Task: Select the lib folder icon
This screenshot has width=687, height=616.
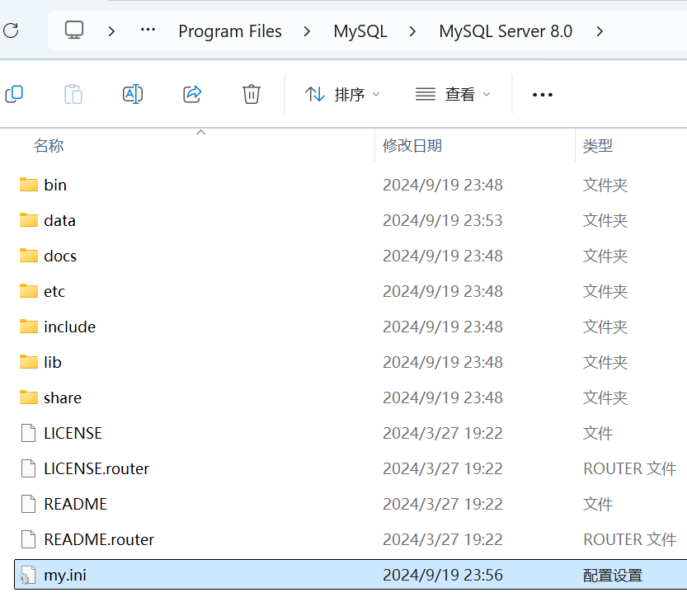Action: click(29, 362)
